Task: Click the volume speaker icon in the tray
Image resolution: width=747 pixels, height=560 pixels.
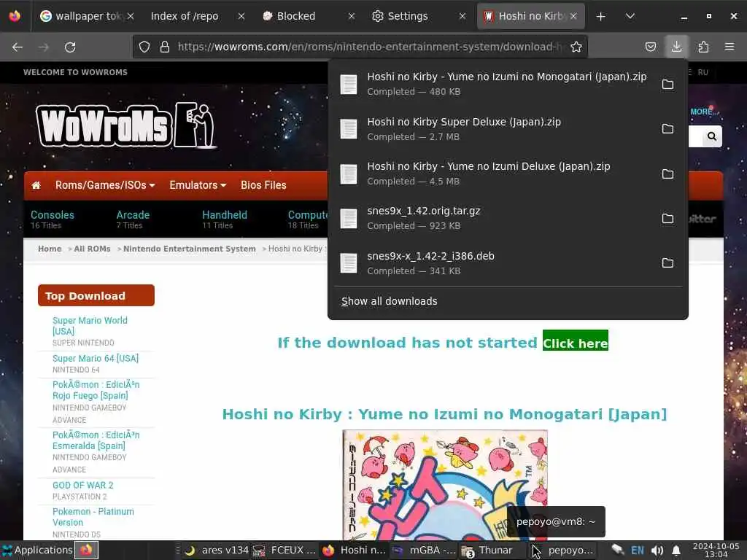Action: pos(657,551)
